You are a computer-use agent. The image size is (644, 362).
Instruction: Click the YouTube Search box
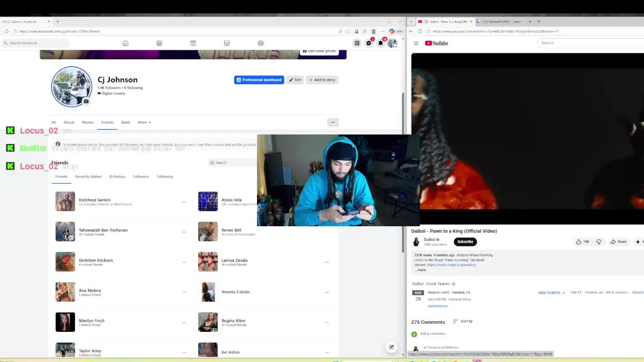591,43
